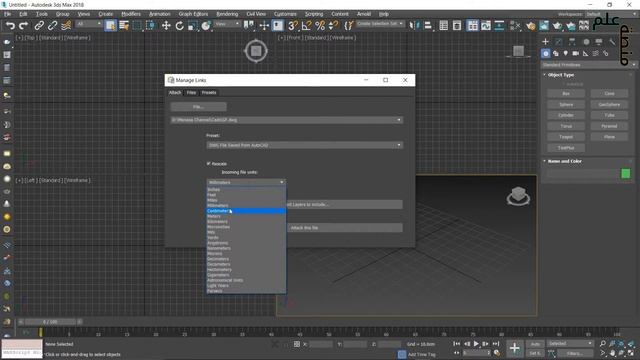Click the Cylinder primitive button
The width and height of the screenshot is (640, 360).
point(566,116)
